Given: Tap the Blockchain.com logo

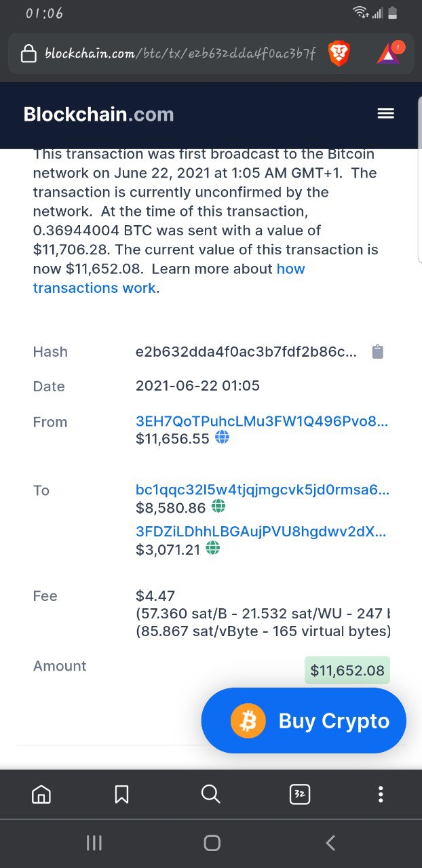Looking at the screenshot, I should [99, 114].
